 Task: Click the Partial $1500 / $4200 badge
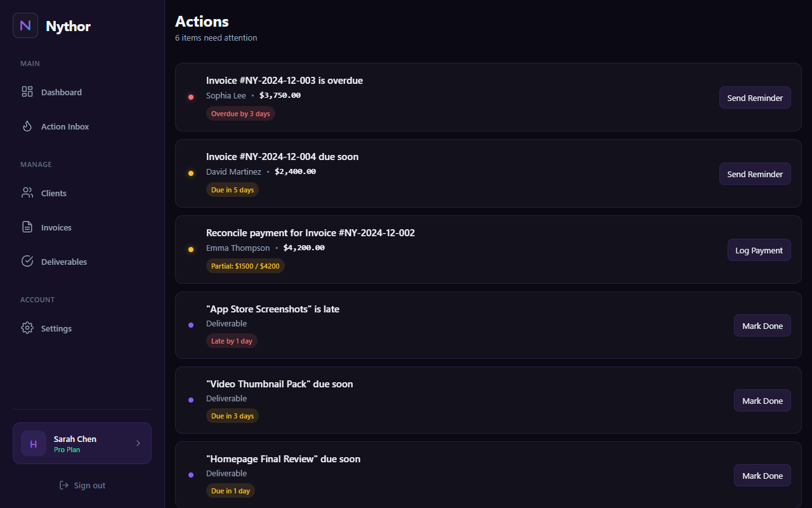tap(246, 265)
